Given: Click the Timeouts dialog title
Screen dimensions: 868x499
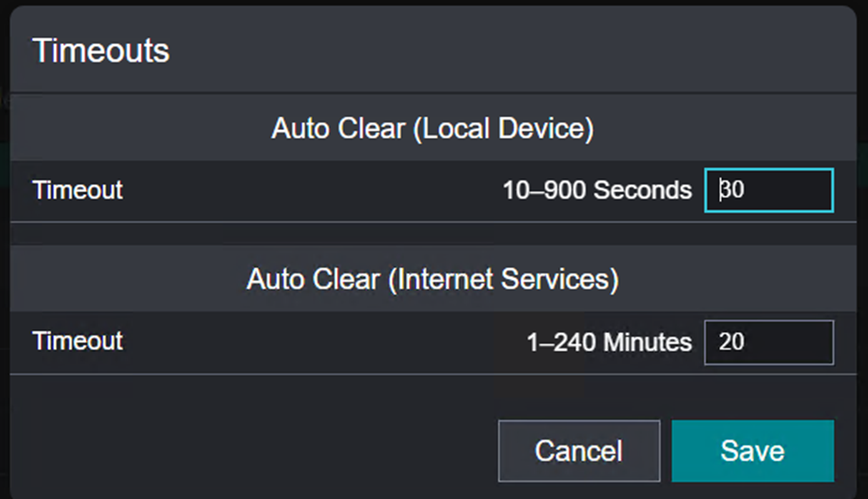Looking at the screenshot, I should (x=101, y=51).
